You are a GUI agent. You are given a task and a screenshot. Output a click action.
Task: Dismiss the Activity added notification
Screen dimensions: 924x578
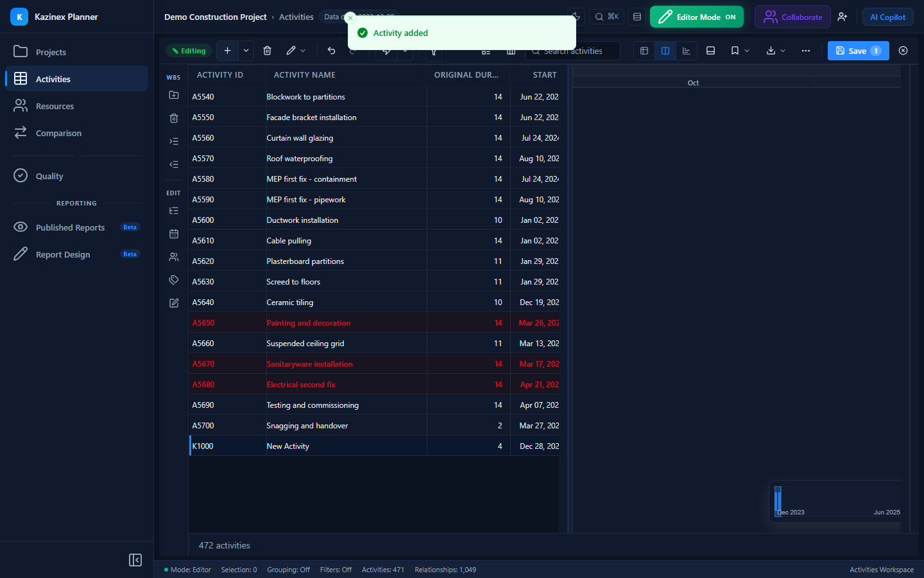click(x=350, y=18)
